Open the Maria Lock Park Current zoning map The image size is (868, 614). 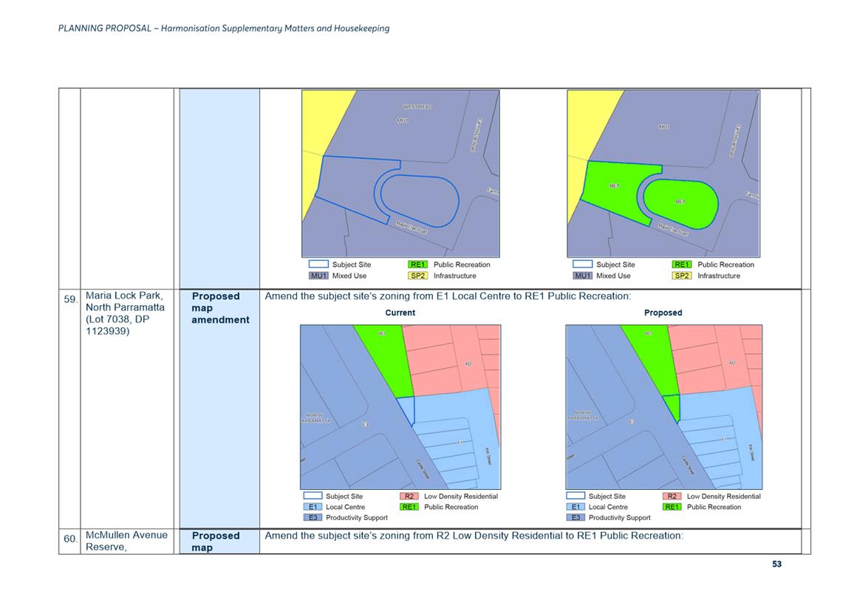[x=401, y=407]
